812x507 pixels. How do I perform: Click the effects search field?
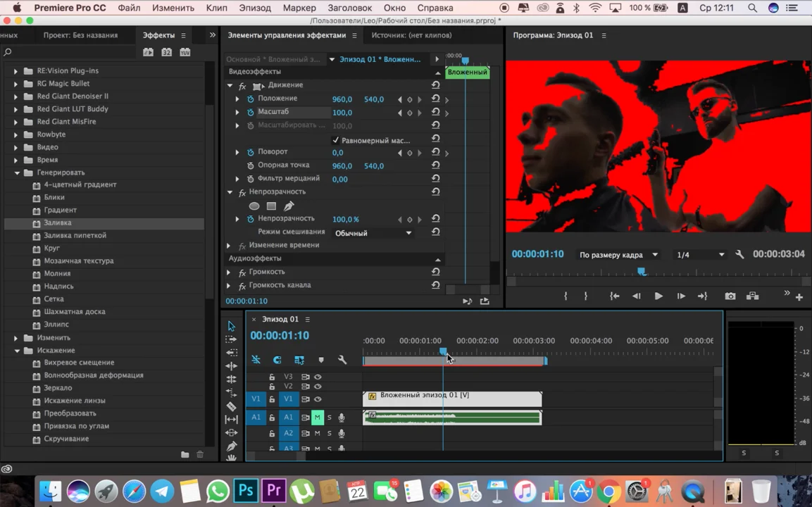[70, 52]
